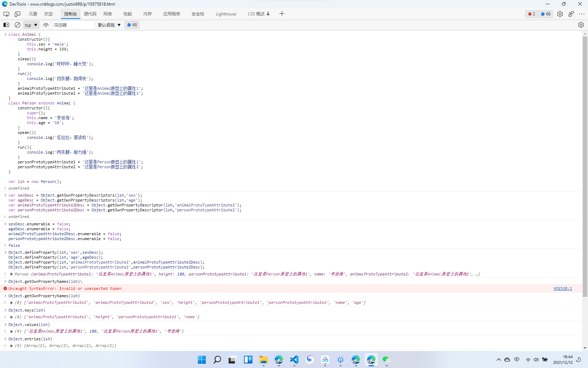Viewport: 588px width, 368px height.
Task: Expand the Object.values (4) array result
Action: pyautogui.click(x=12, y=331)
